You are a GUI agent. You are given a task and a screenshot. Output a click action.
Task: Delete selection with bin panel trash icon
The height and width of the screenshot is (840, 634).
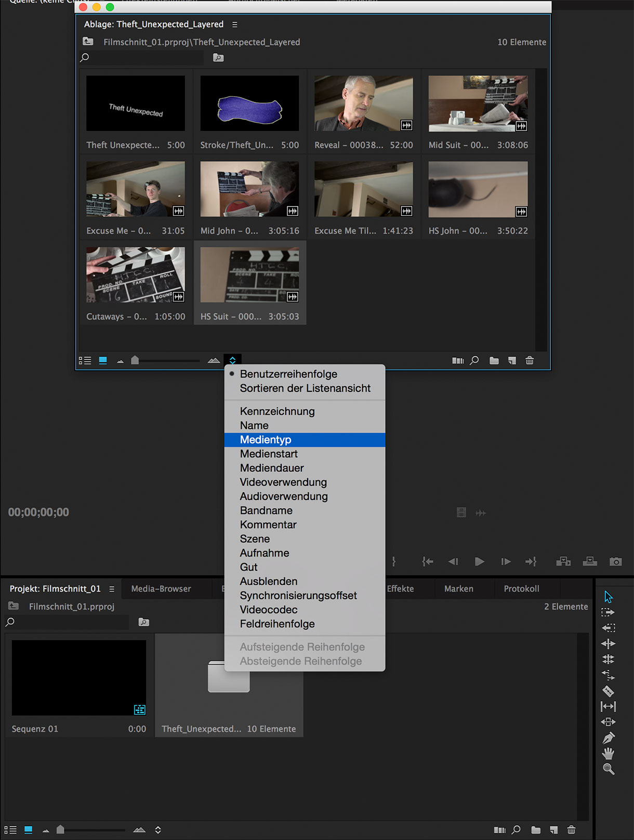(530, 360)
